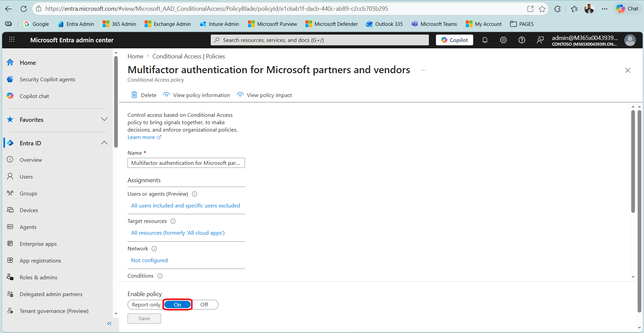Open browser extensions puzzle icon

click(557, 9)
